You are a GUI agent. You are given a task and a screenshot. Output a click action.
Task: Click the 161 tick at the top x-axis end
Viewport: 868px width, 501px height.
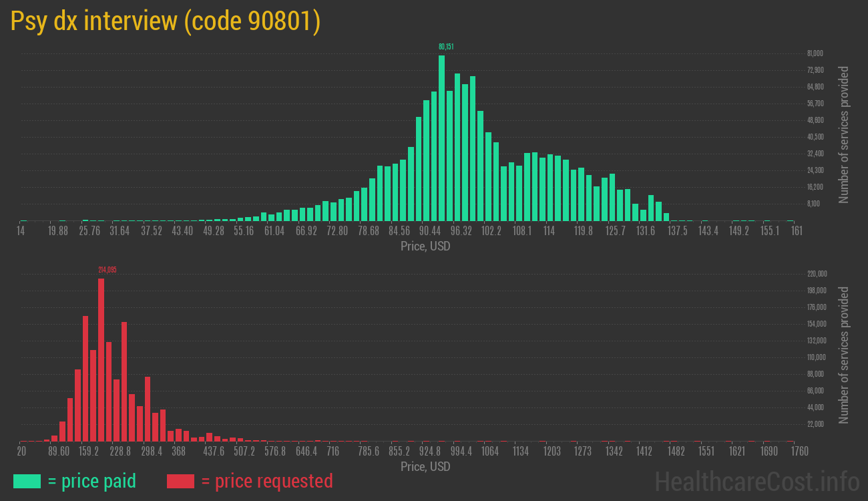[x=796, y=231]
